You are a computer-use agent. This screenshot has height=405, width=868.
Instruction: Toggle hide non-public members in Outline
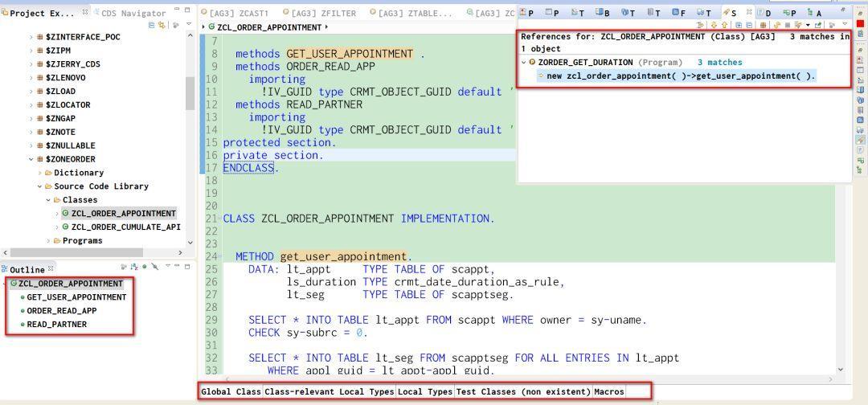coord(145,266)
